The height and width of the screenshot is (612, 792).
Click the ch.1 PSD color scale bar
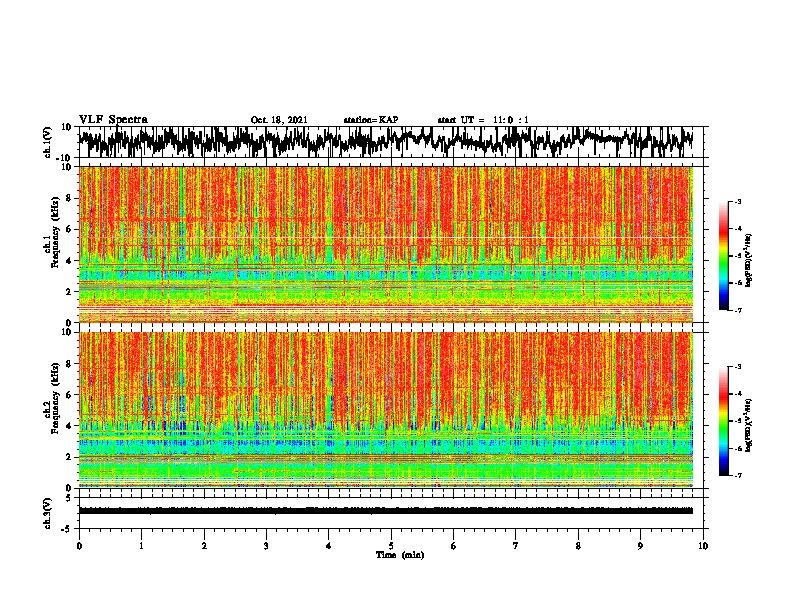tap(723, 256)
